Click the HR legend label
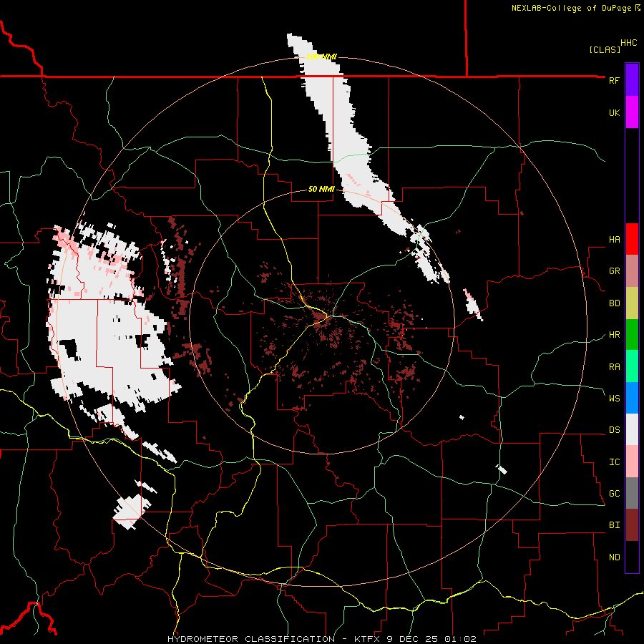 614,335
